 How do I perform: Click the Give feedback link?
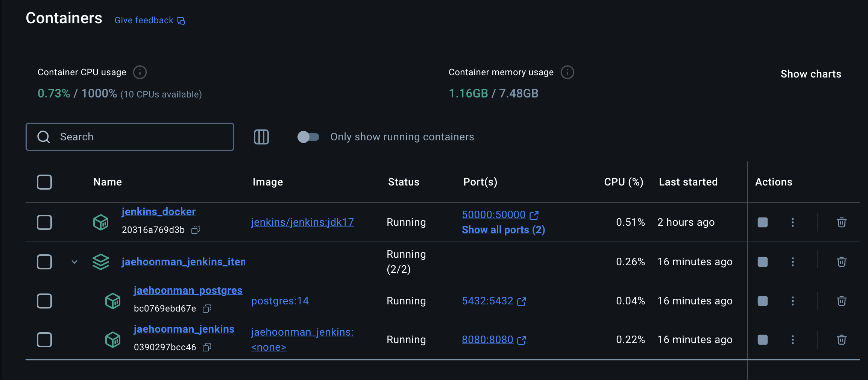(144, 20)
